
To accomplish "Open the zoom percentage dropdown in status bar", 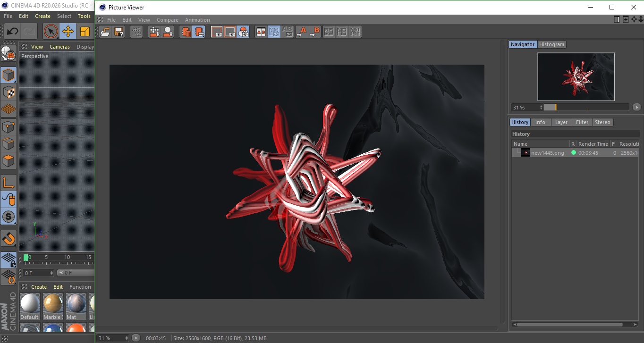I will (x=126, y=338).
